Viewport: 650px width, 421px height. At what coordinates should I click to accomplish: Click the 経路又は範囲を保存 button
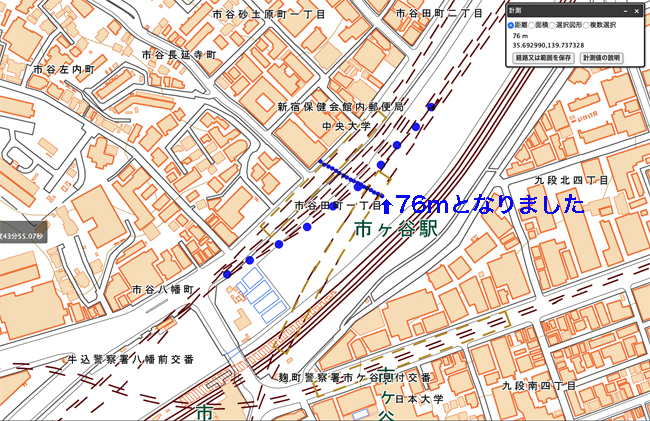click(x=543, y=58)
